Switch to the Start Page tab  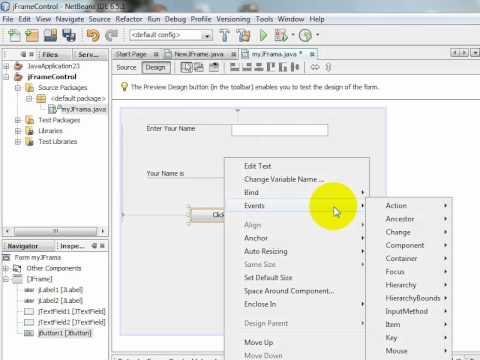(131, 54)
